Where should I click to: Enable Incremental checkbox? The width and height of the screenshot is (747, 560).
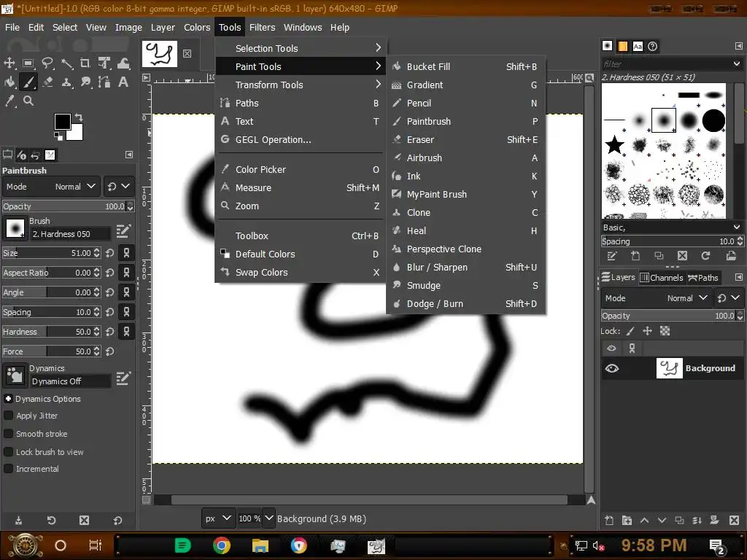(x=8, y=469)
